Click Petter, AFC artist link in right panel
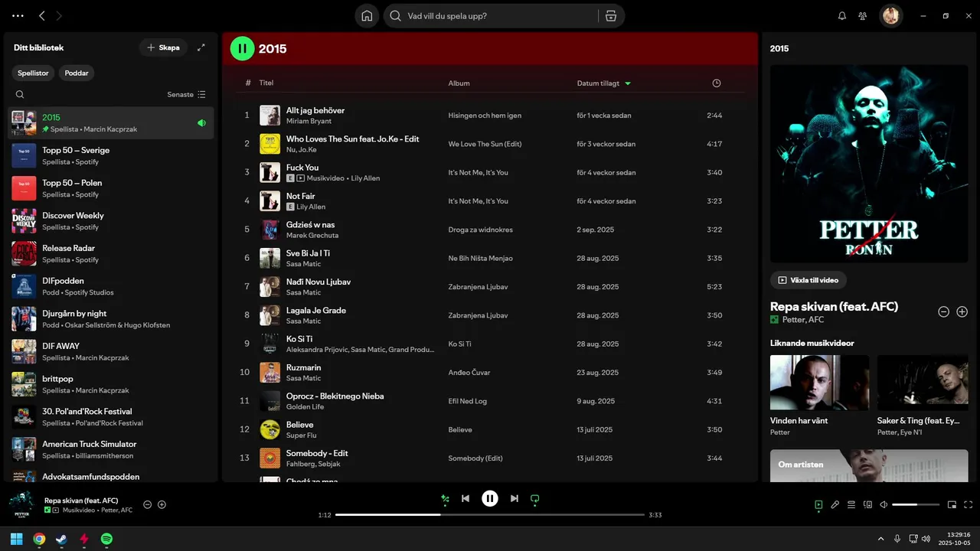 803,320
